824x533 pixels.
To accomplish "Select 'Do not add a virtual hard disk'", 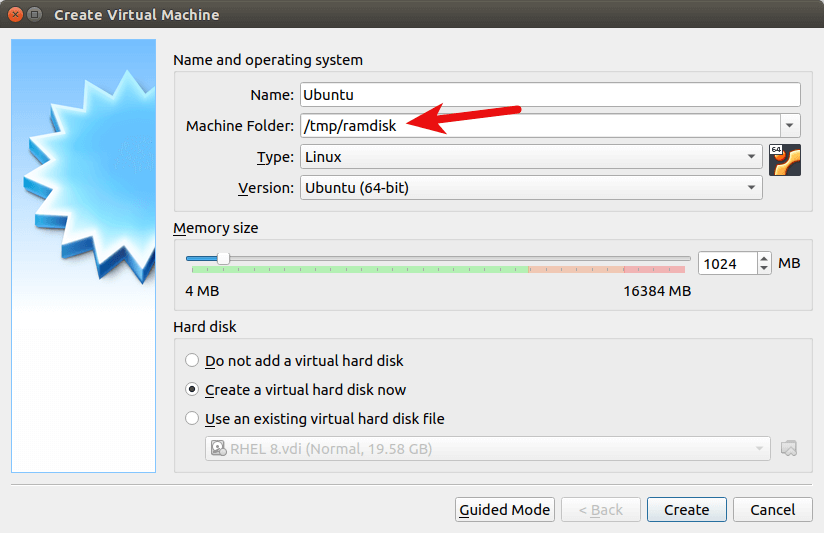I will pyautogui.click(x=192, y=360).
